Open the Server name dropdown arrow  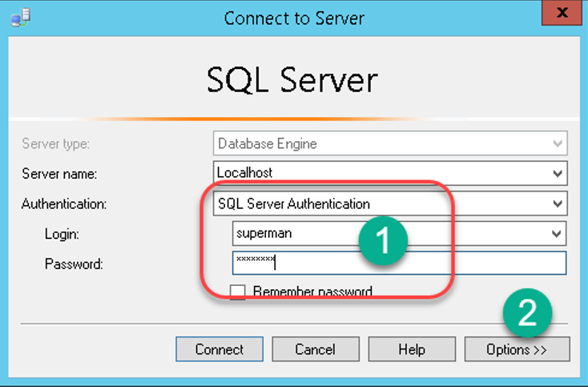tap(558, 172)
